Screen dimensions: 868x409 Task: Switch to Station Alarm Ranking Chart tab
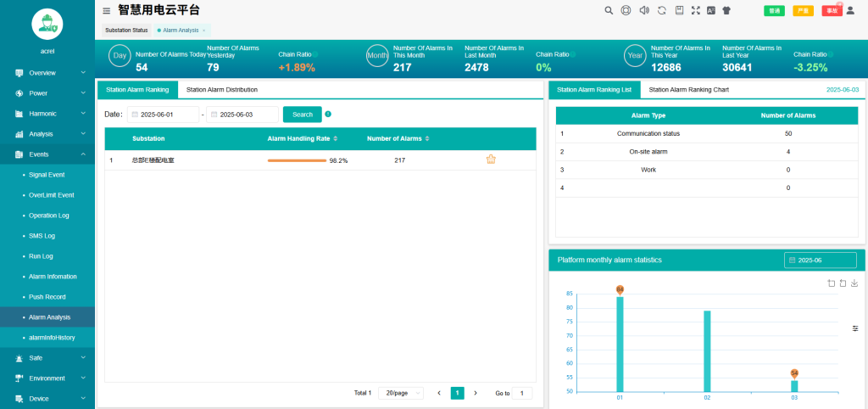click(x=688, y=89)
